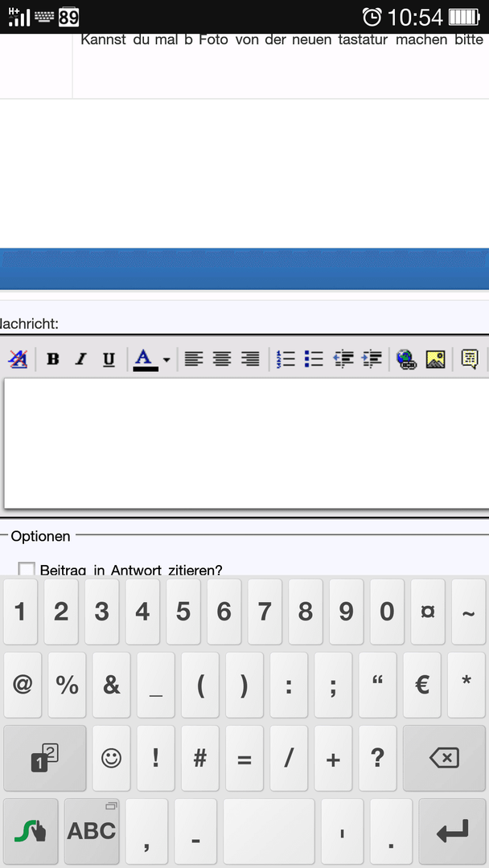Screen dimensions: 489x868
Task: Tap the generic currency symbol key
Action: [x=428, y=612]
